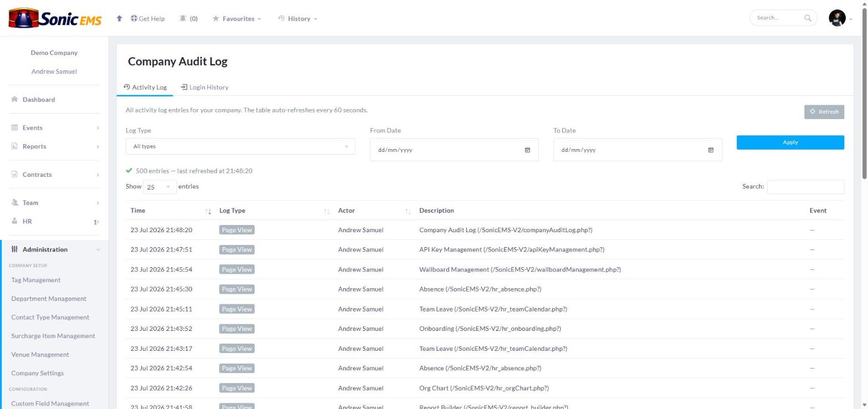The height and width of the screenshot is (409, 868).
Task: Sort by the Log Type column
Action: point(273,211)
